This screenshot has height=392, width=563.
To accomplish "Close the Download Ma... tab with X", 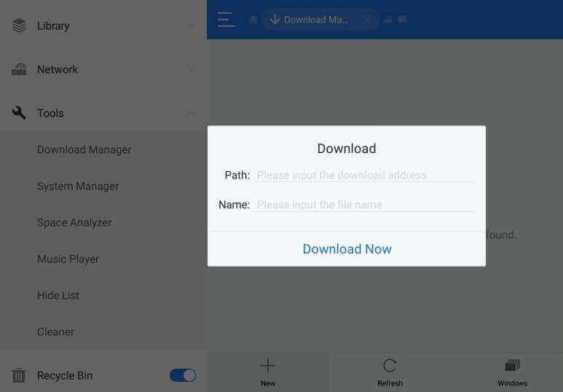I will point(368,20).
